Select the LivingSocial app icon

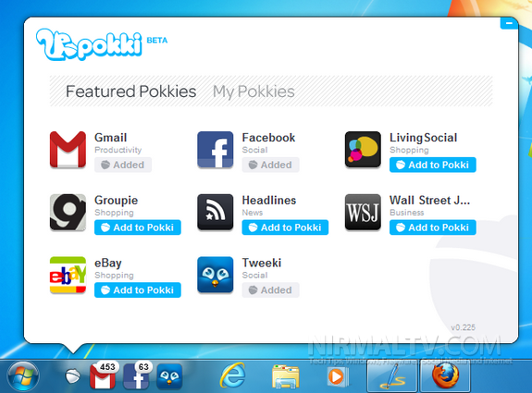363,150
